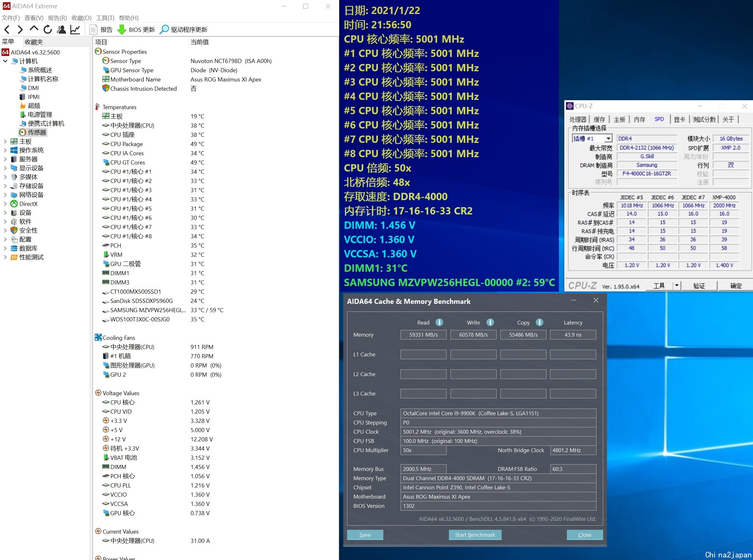Image resolution: width=753 pixels, height=560 pixels.
Task: Click Start Benchmark button
Action: [x=475, y=535]
